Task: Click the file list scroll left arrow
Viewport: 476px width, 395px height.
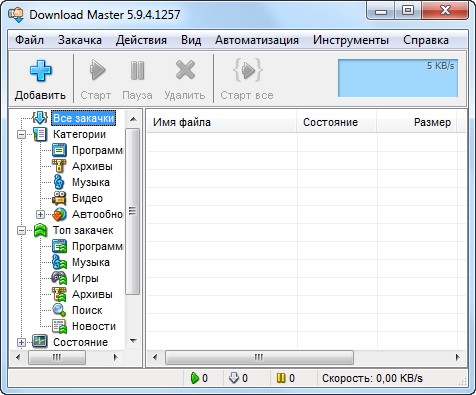Action: (155, 358)
